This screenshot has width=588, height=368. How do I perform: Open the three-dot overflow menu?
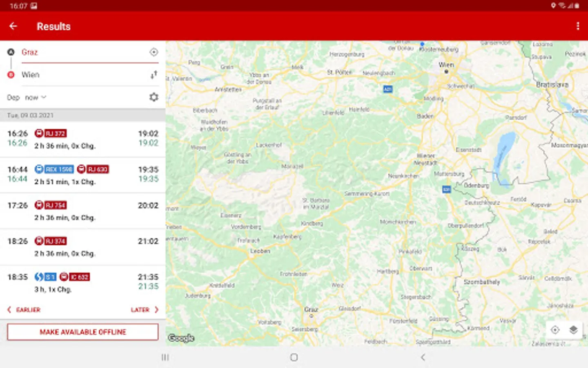click(x=577, y=26)
